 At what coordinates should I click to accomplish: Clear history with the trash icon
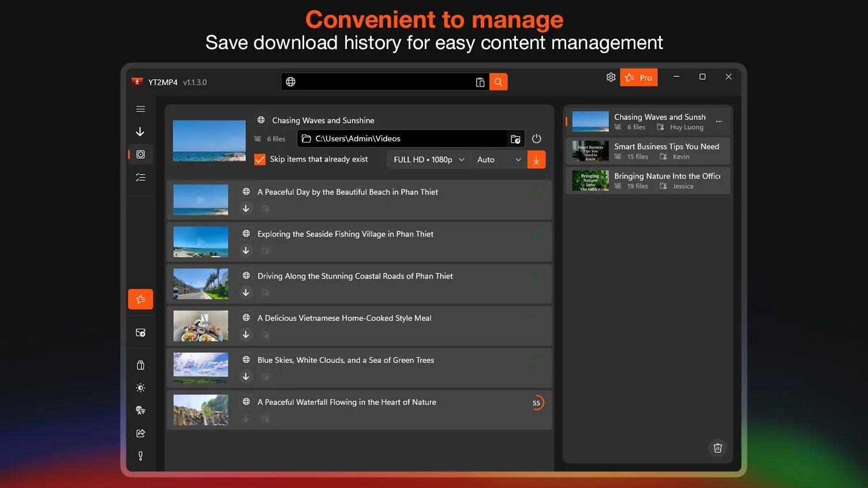(x=718, y=448)
